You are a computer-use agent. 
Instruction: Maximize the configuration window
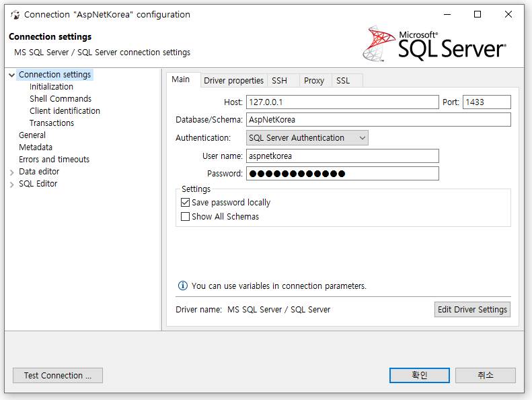[x=478, y=14]
